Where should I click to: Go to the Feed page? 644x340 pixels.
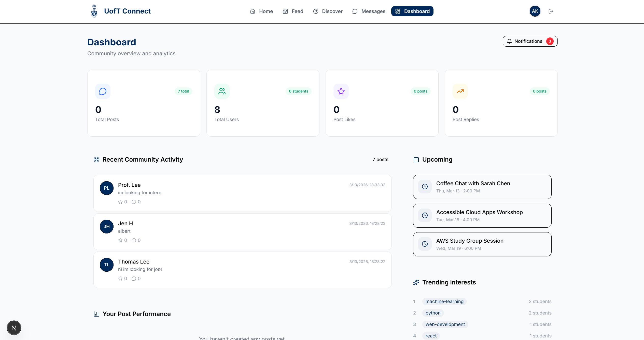[x=293, y=11]
